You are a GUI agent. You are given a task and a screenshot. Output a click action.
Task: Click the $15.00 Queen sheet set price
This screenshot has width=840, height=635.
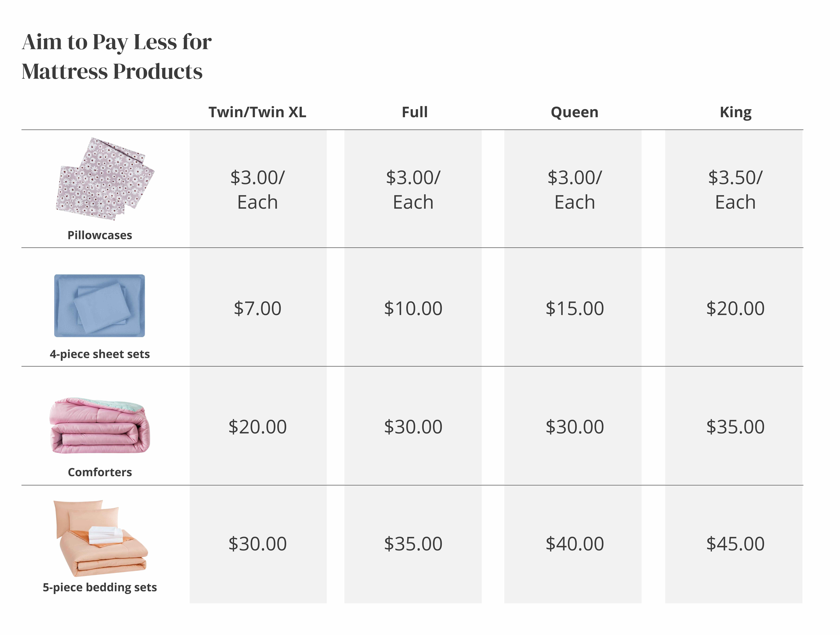[x=575, y=308]
